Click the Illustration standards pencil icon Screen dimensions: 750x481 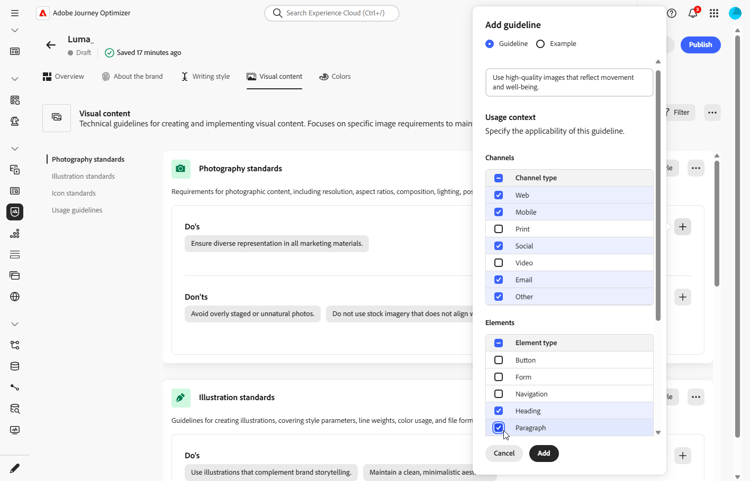(181, 398)
